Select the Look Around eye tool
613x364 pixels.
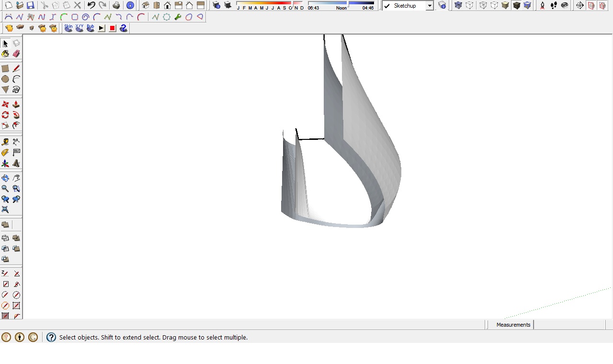pyautogui.click(x=565, y=6)
